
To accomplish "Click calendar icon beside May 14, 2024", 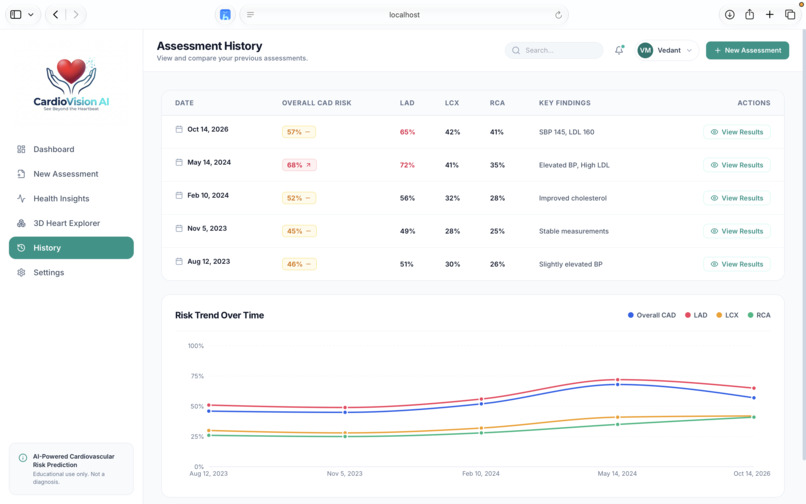I will (179, 162).
